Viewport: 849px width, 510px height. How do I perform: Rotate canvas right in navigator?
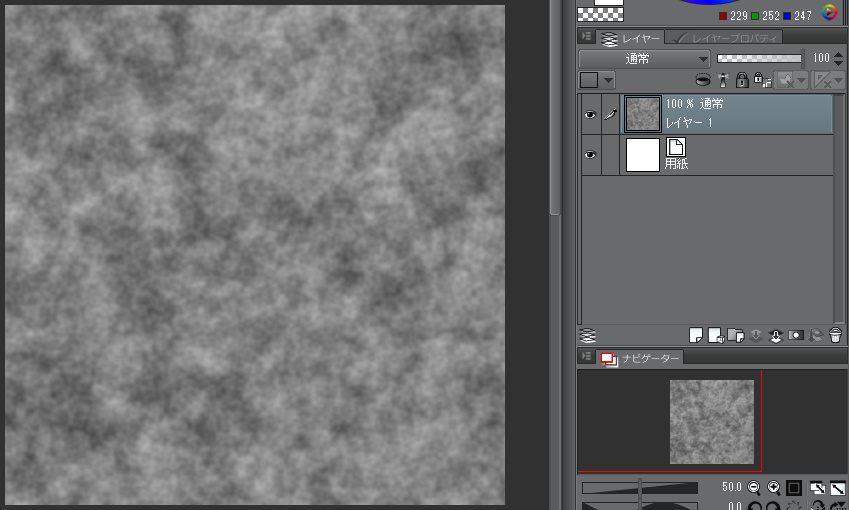coord(773,507)
